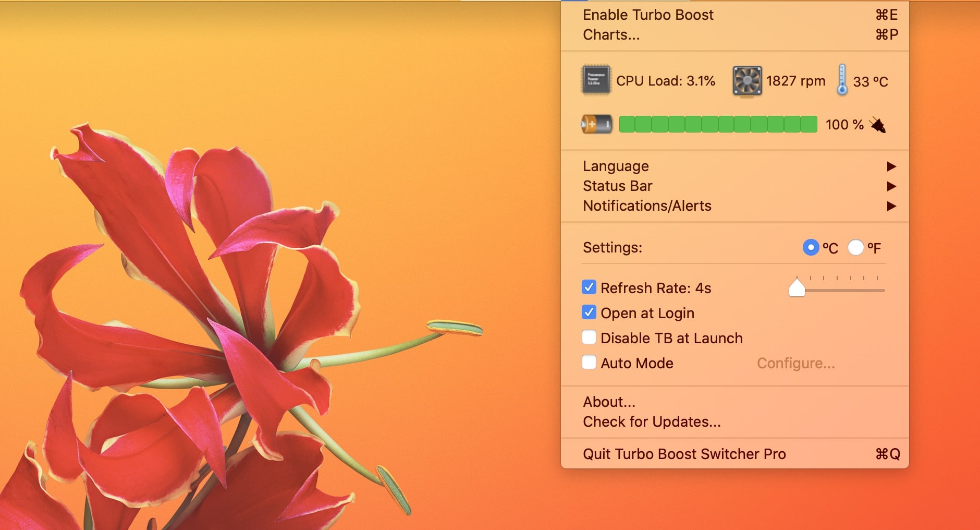Click the fan speed icon
Screen dimensions: 980x530
746,80
